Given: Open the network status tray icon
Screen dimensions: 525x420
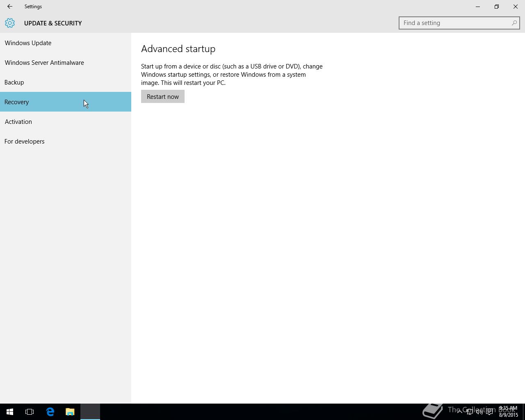Looking at the screenshot, I should pos(469,412).
